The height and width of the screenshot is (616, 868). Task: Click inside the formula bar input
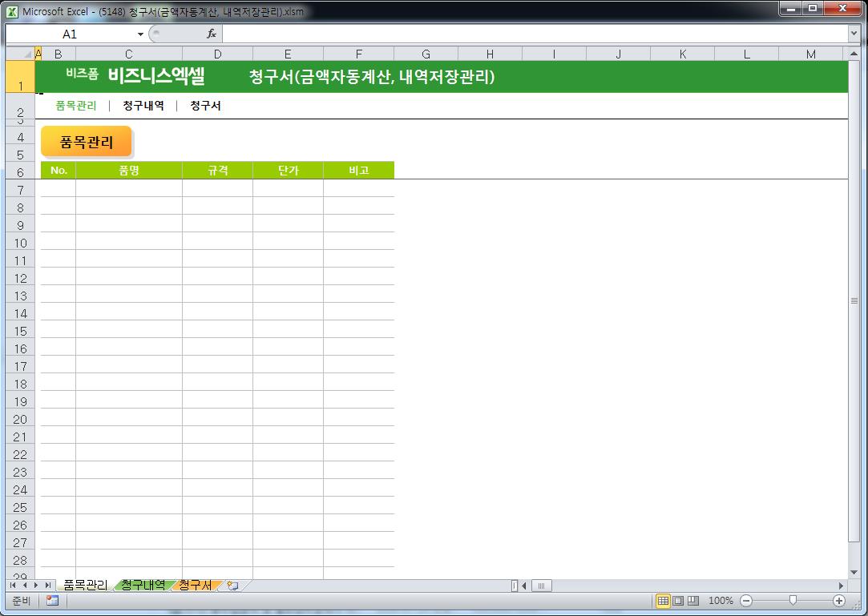point(535,34)
